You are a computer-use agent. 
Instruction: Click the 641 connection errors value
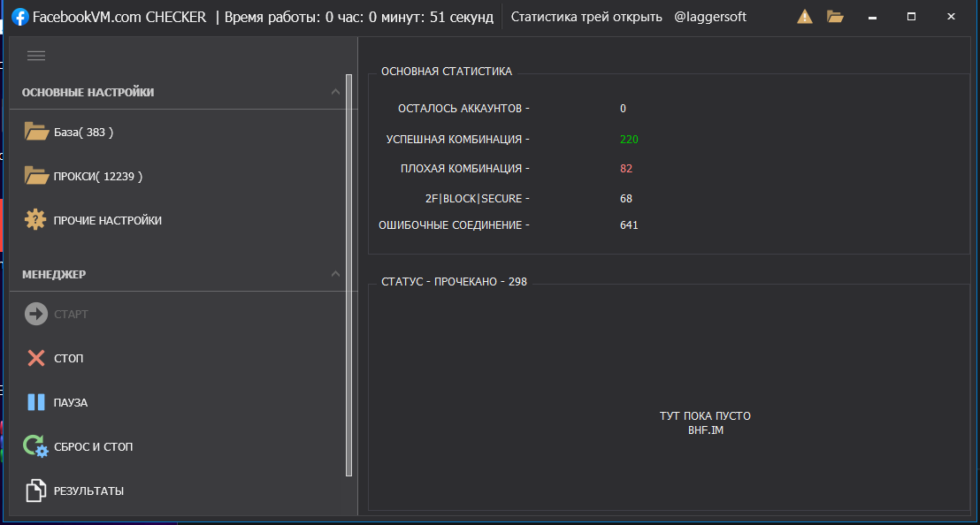(629, 225)
